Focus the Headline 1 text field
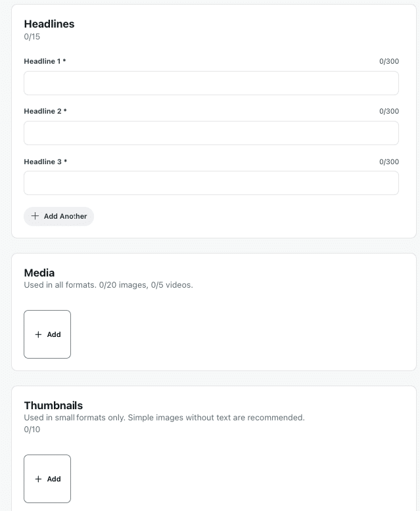This screenshot has height=511, width=420. point(211,83)
